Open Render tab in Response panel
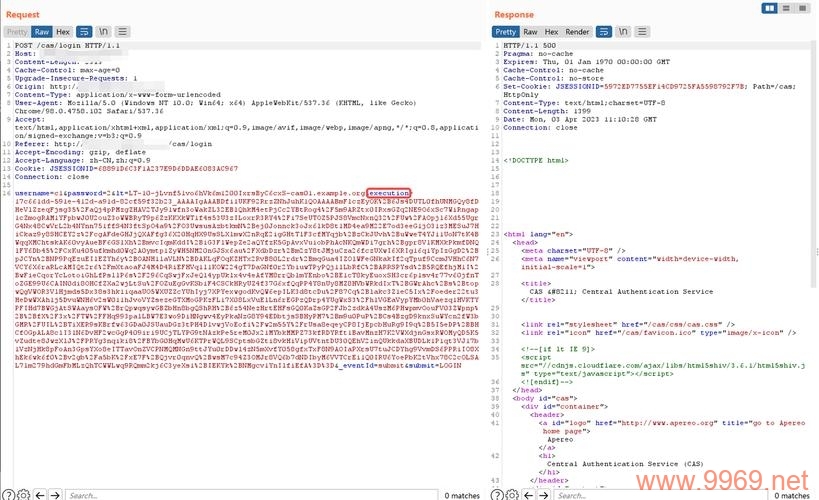The height and width of the screenshot is (500, 819). click(577, 32)
